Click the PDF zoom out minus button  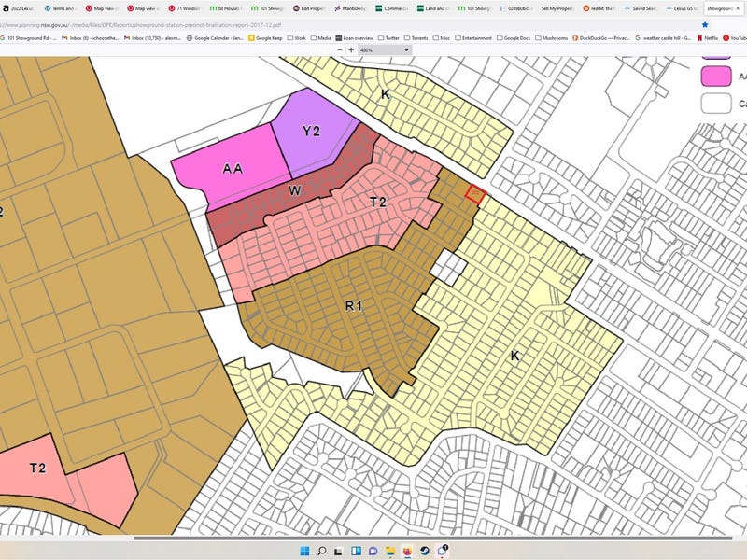tap(339, 49)
